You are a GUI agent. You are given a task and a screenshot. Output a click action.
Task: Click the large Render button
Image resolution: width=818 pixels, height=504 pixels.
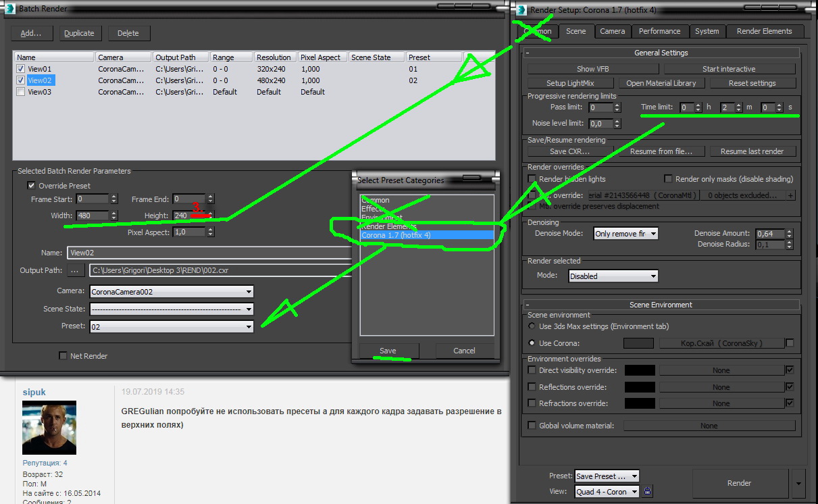coord(740,483)
